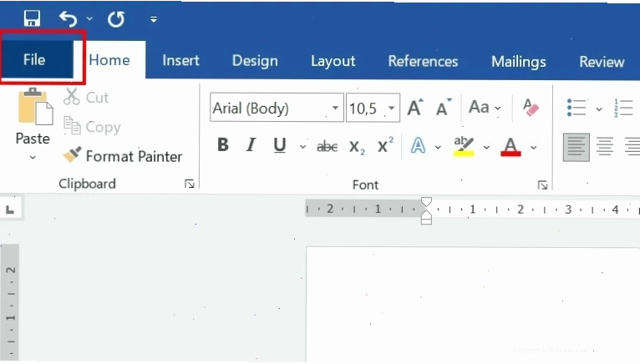The height and width of the screenshot is (364, 640).
Task: Click inside the blank document page
Action: [473, 304]
